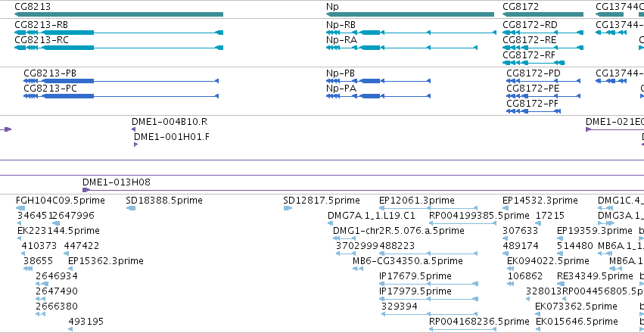Click FGH104C09.5prime feature glyph
This screenshot has height=333, width=644.
20,208
